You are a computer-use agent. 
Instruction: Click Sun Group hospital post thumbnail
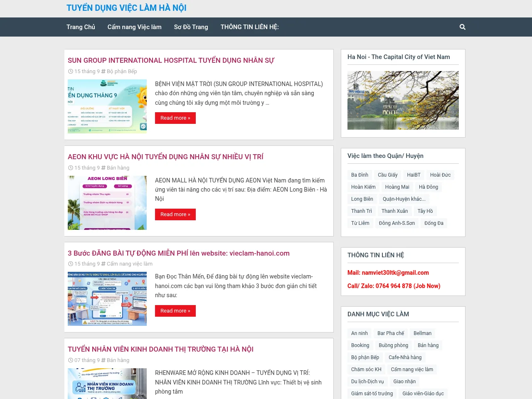(x=107, y=106)
